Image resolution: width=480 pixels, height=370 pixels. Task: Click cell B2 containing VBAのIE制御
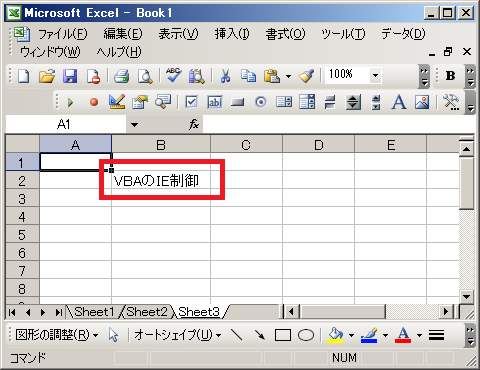[161, 181]
